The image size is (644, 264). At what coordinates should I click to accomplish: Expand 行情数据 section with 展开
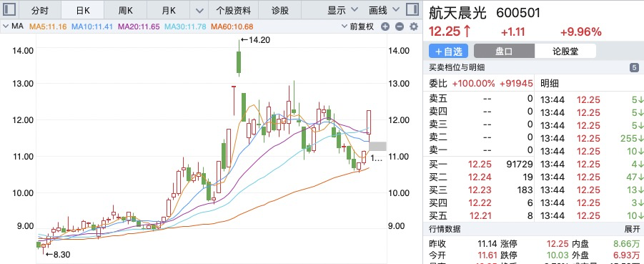point(633,229)
